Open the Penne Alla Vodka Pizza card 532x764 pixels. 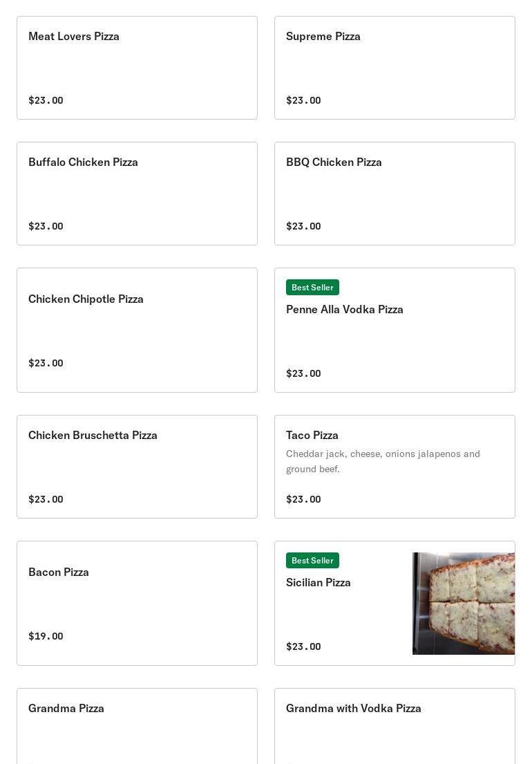click(395, 330)
